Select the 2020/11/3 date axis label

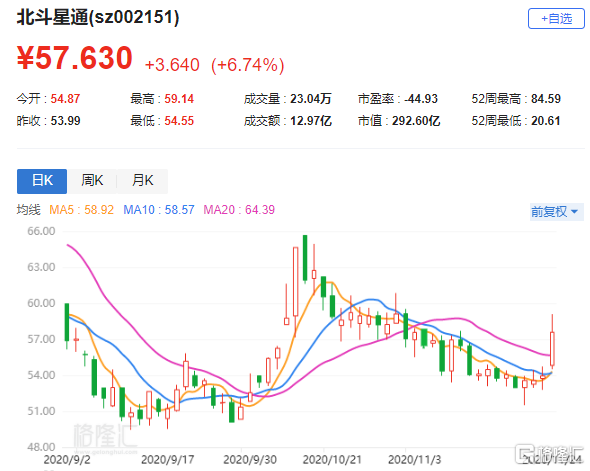(414, 459)
